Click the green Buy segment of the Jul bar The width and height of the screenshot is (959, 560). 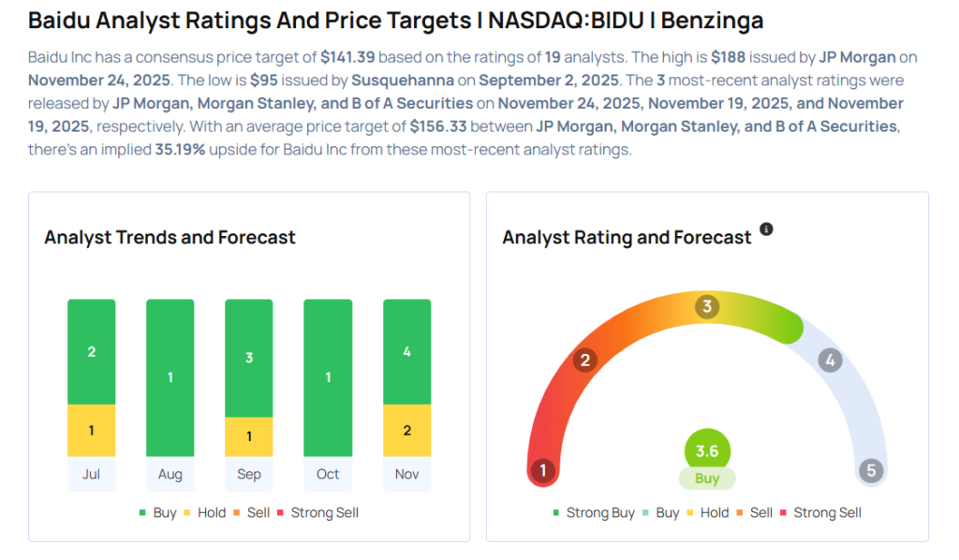92,352
